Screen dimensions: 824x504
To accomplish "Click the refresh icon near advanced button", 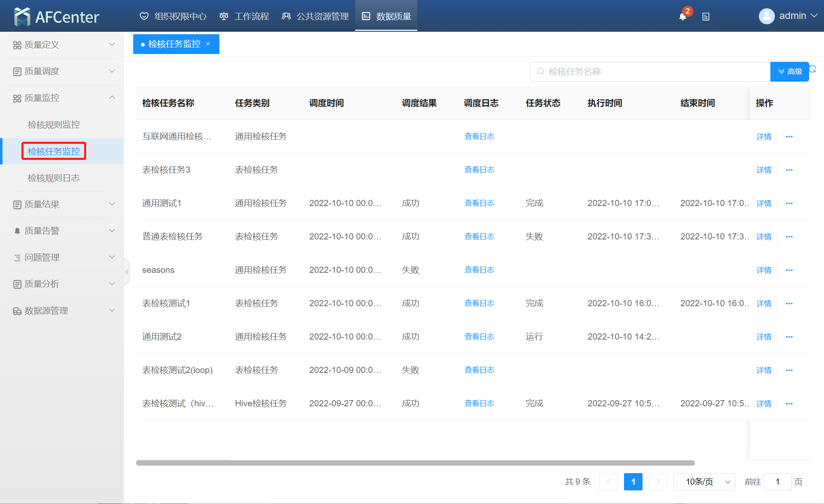I will 812,69.
